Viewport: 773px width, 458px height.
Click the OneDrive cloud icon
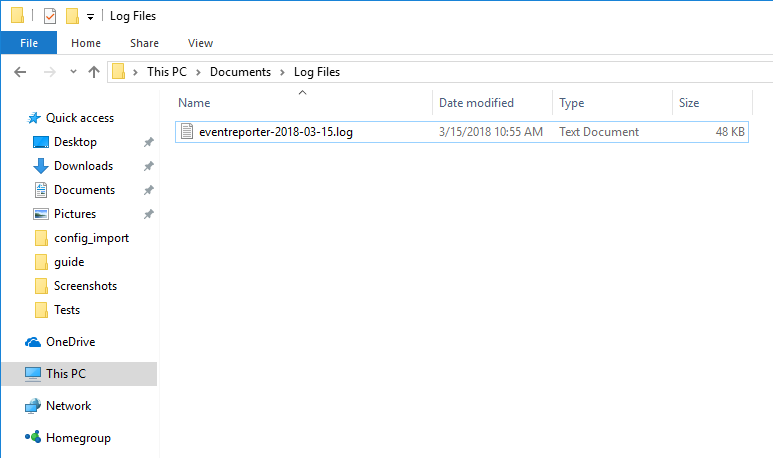(33, 342)
